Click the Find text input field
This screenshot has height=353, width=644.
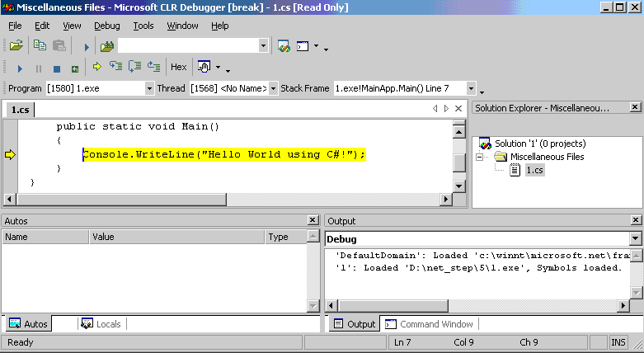point(189,45)
